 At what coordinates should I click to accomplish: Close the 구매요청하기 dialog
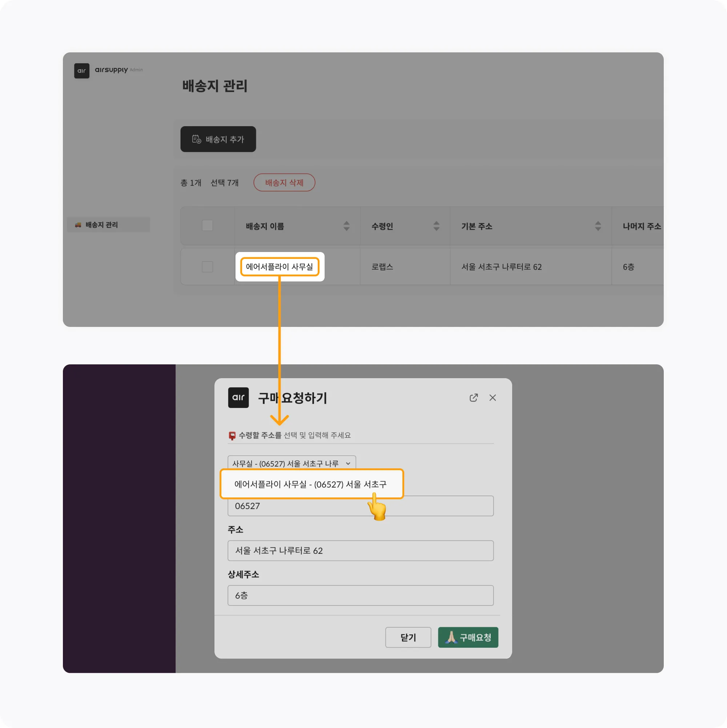coord(492,397)
